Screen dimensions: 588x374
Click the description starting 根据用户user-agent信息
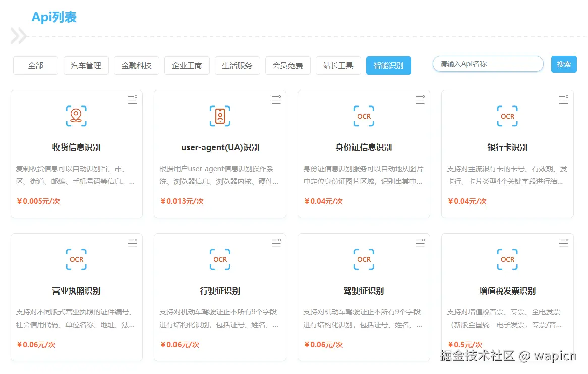coord(219,175)
